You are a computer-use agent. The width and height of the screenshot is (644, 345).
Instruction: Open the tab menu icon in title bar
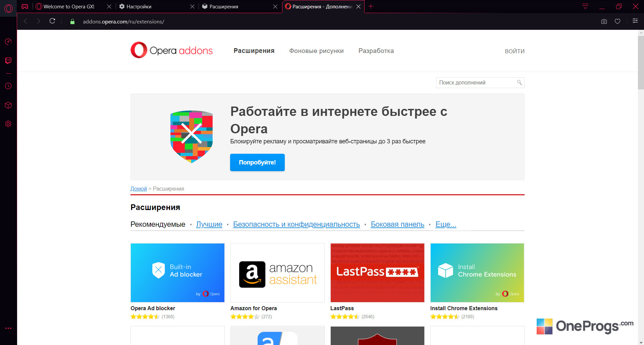tap(585, 6)
